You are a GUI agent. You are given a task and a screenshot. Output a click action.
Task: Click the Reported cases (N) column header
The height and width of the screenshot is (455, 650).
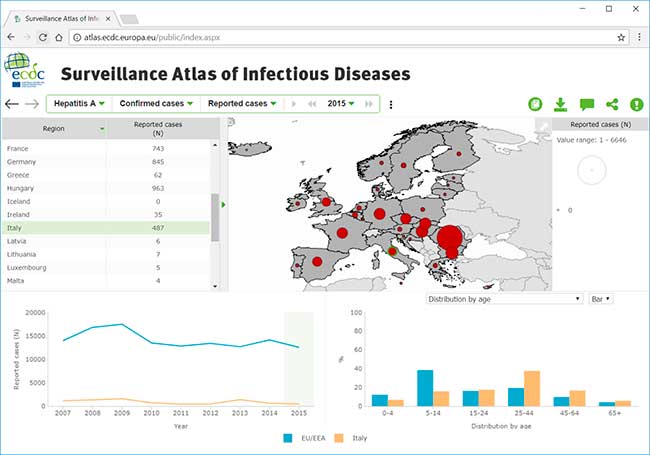(158, 129)
